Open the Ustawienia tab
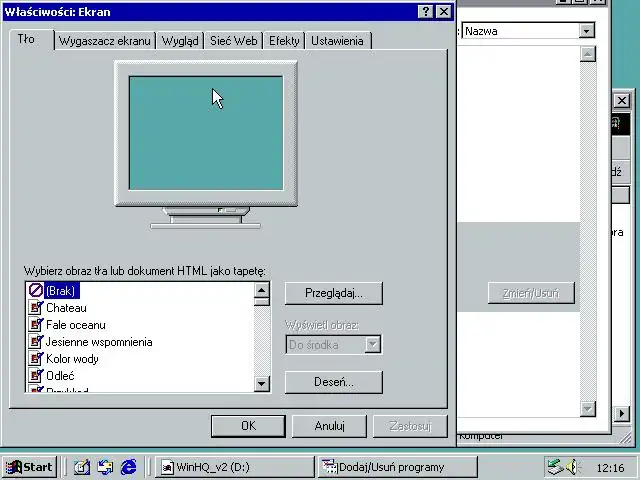Viewport: 640px width, 480px height. coord(338,41)
